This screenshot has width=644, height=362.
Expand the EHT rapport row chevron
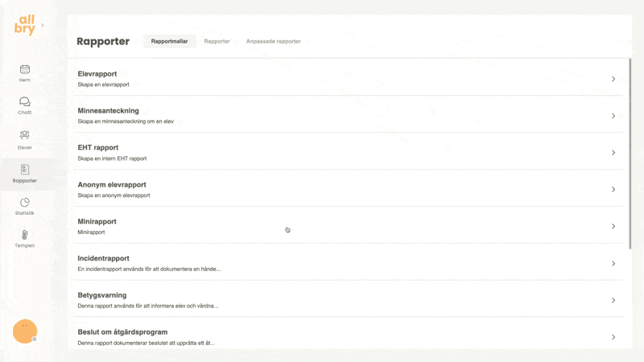click(613, 153)
